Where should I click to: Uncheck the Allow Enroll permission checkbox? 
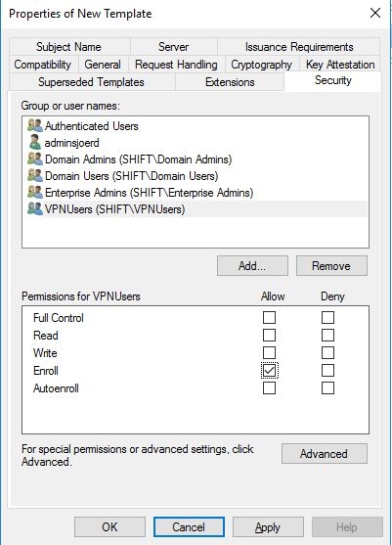(269, 371)
